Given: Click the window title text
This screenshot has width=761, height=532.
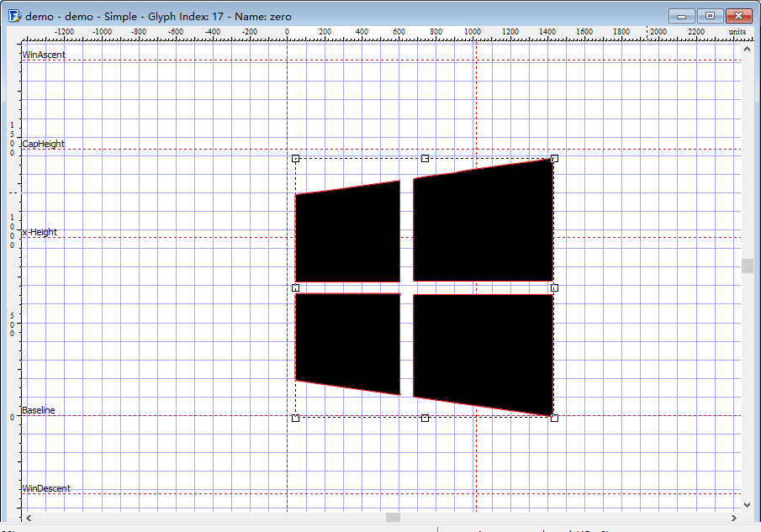Looking at the screenshot, I should pyautogui.click(x=158, y=17).
